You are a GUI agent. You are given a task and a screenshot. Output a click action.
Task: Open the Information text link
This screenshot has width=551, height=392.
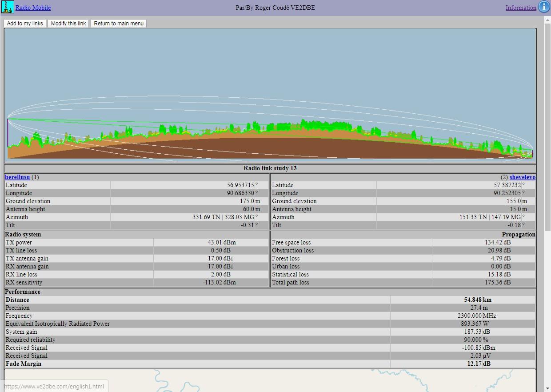click(520, 8)
